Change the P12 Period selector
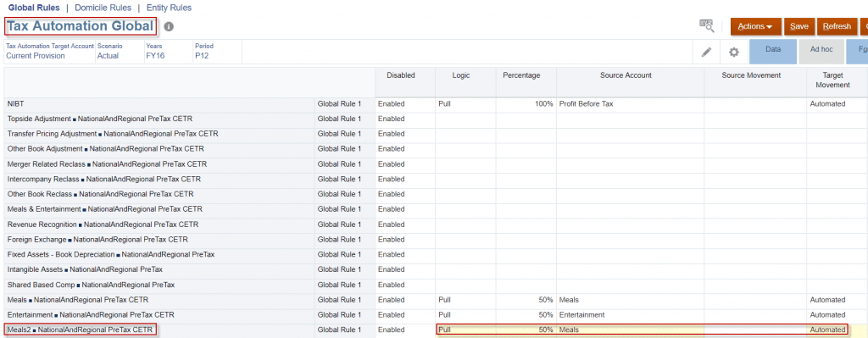Image resolution: width=868 pixels, height=338 pixels. [x=202, y=56]
